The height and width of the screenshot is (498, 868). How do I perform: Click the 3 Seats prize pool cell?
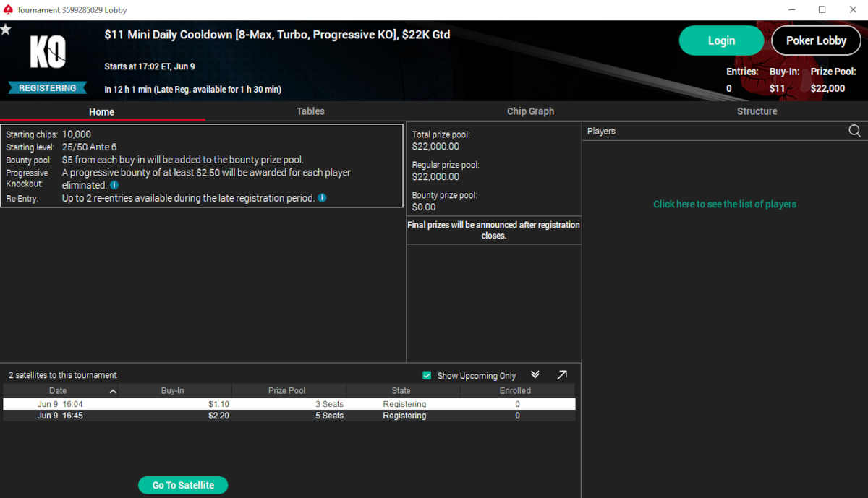coord(329,404)
